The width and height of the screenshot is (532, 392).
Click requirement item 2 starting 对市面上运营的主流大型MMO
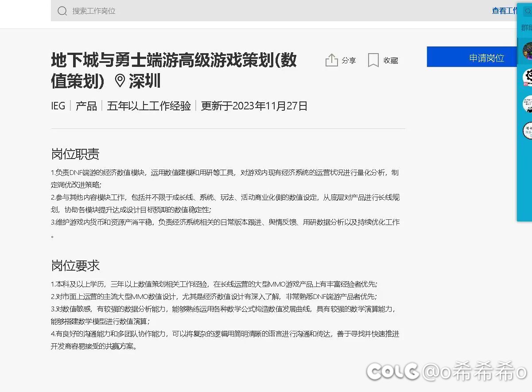(x=214, y=296)
